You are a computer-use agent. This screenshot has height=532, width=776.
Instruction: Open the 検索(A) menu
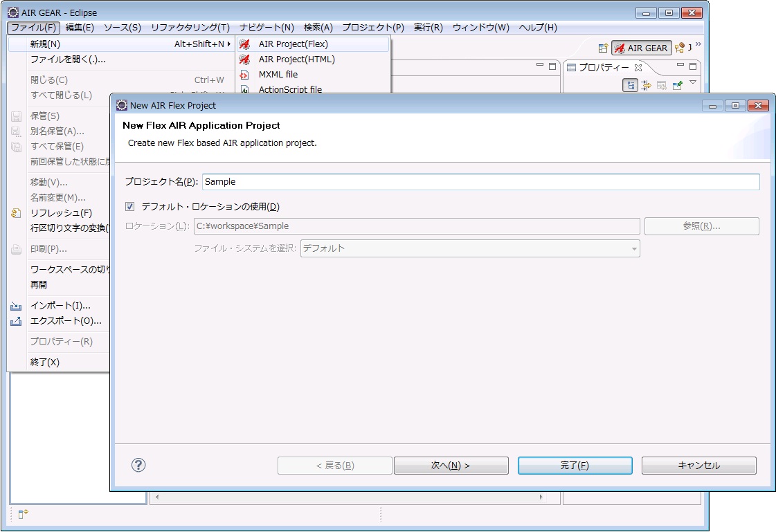pyautogui.click(x=318, y=27)
